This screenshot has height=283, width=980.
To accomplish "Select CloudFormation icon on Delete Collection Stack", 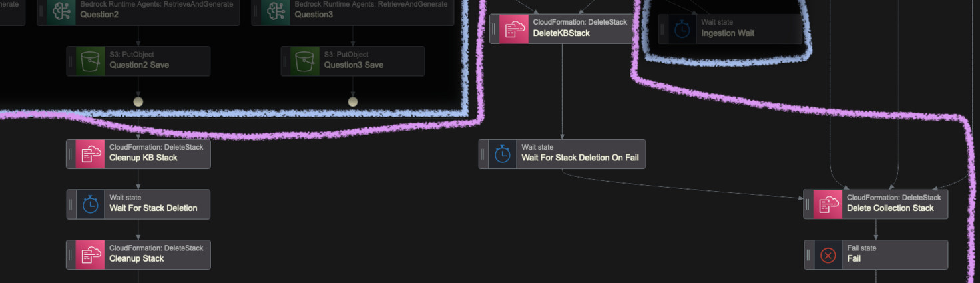I will tap(828, 204).
